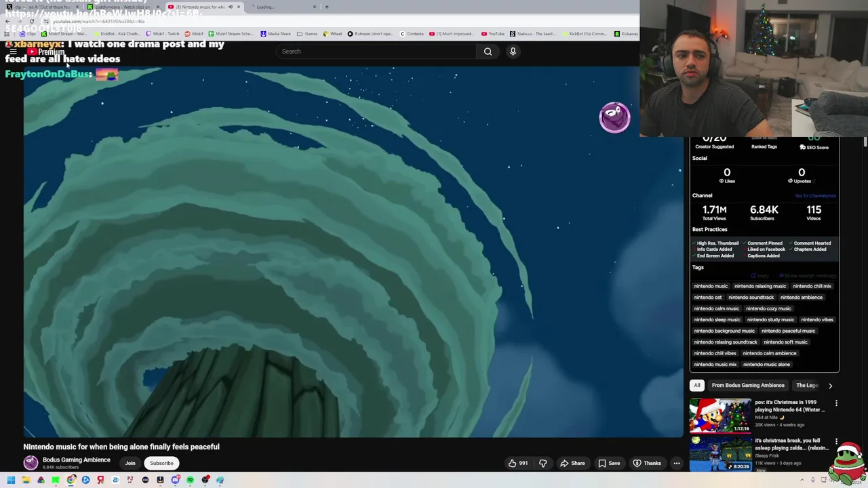Open Bodus Gaming Ambience channel avatar
868x488 pixels.
(x=31, y=463)
